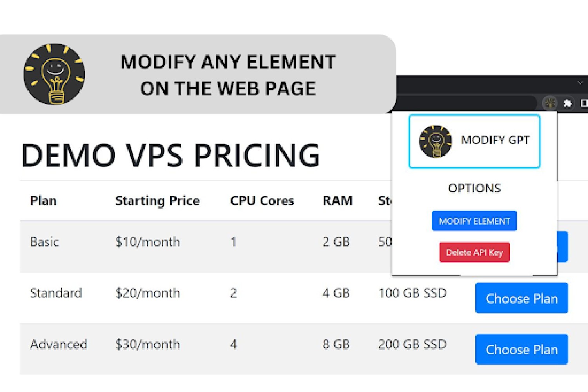Screen dimensions: 588x392
Task: Open the Extensions puzzle-piece menu
Action: point(567,103)
